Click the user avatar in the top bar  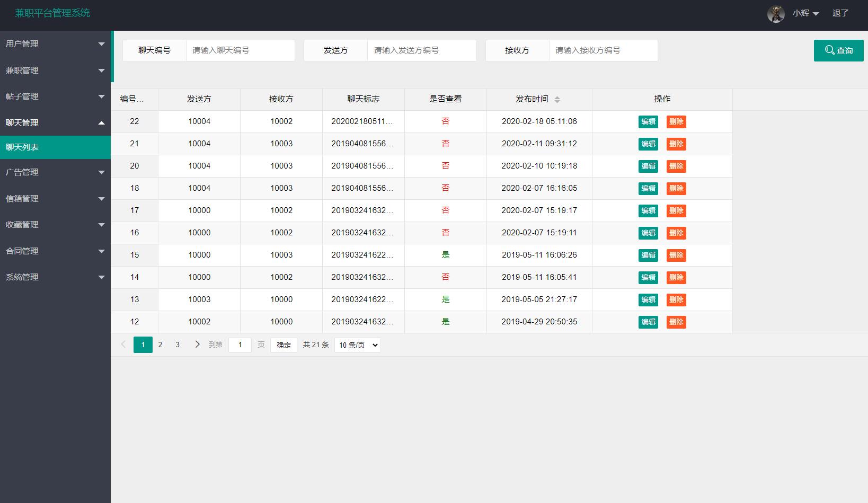(776, 14)
